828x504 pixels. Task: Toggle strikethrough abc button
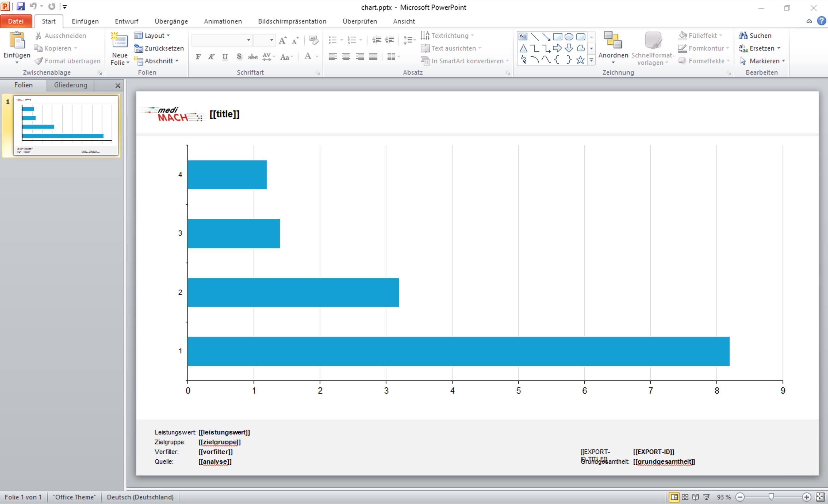[253, 57]
